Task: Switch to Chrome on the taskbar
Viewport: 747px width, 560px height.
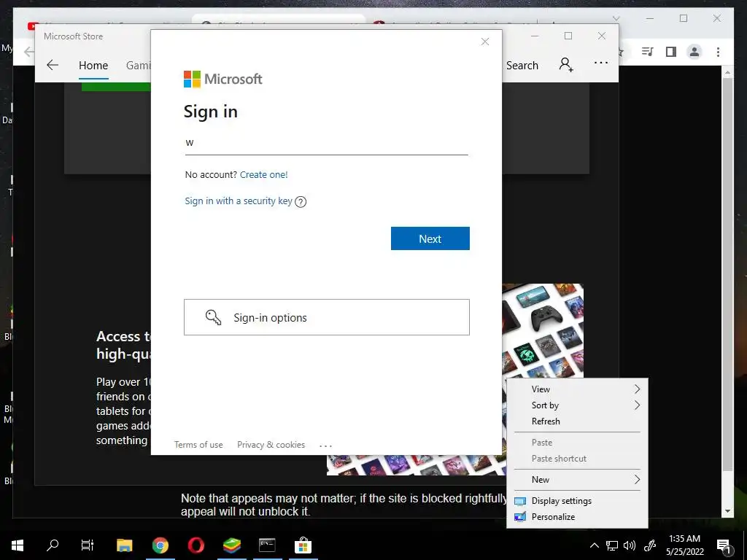Action: pos(160,545)
